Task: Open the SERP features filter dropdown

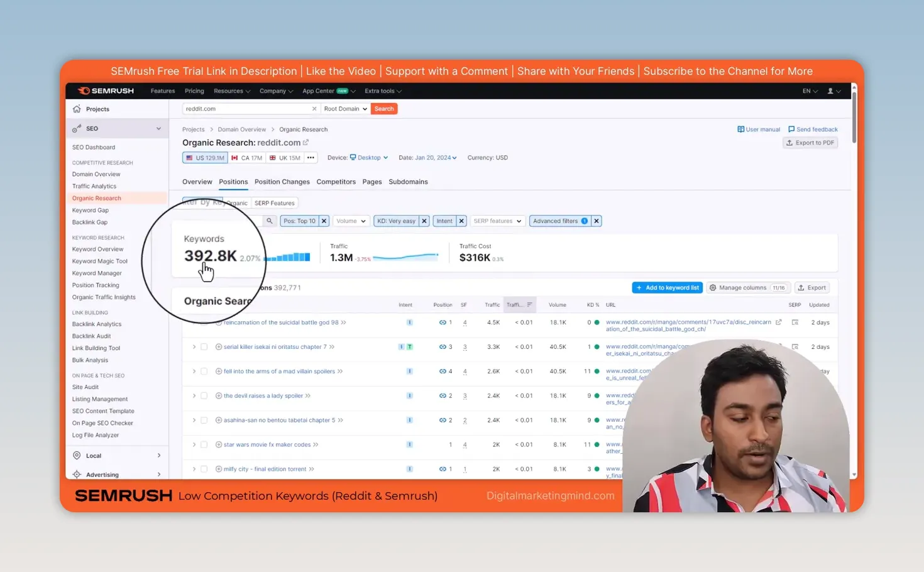Action: (x=497, y=221)
